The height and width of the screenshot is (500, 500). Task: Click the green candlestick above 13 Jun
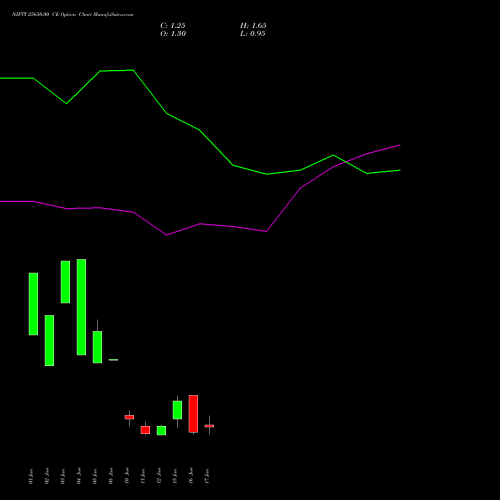click(177, 410)
